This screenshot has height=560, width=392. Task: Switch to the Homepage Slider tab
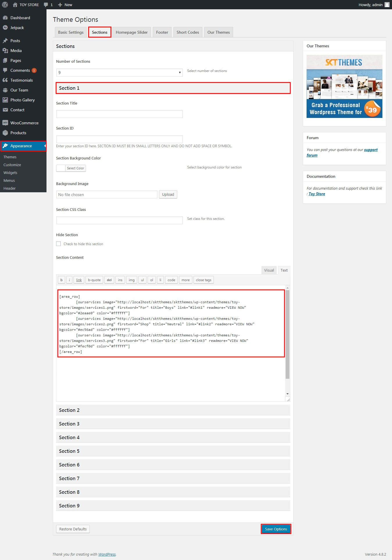[x=132, y=32]
